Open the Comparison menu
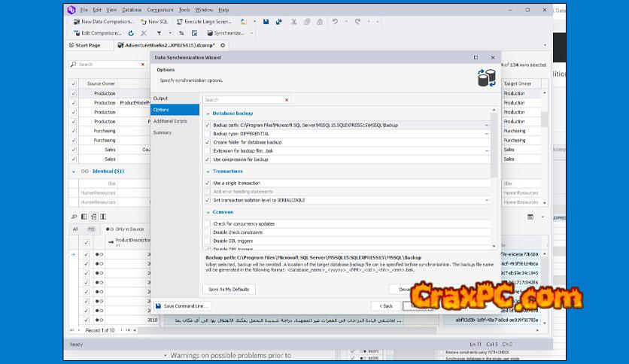629x364 pixels. click(160, 10)
